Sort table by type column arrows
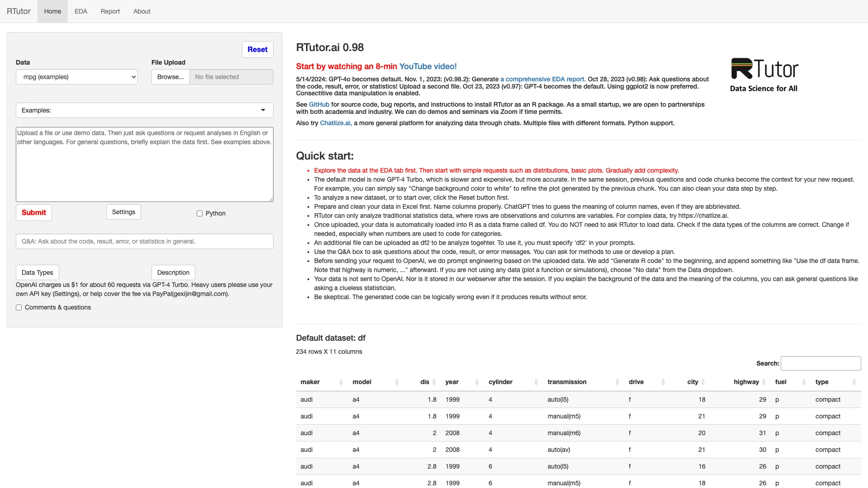Screen dimensions: 868x488 854,382
